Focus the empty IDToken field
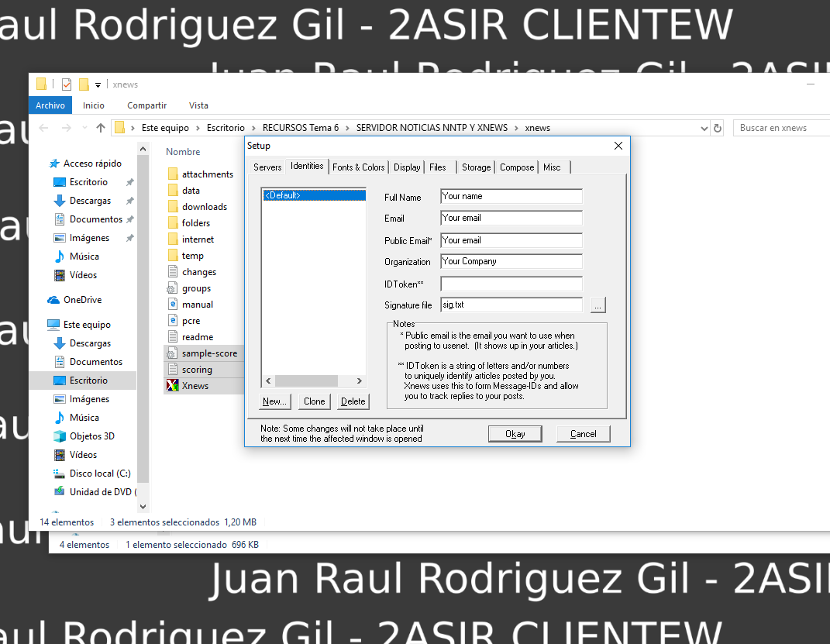Viewport: 830px width, 644px height. click(x=511, y=284)
